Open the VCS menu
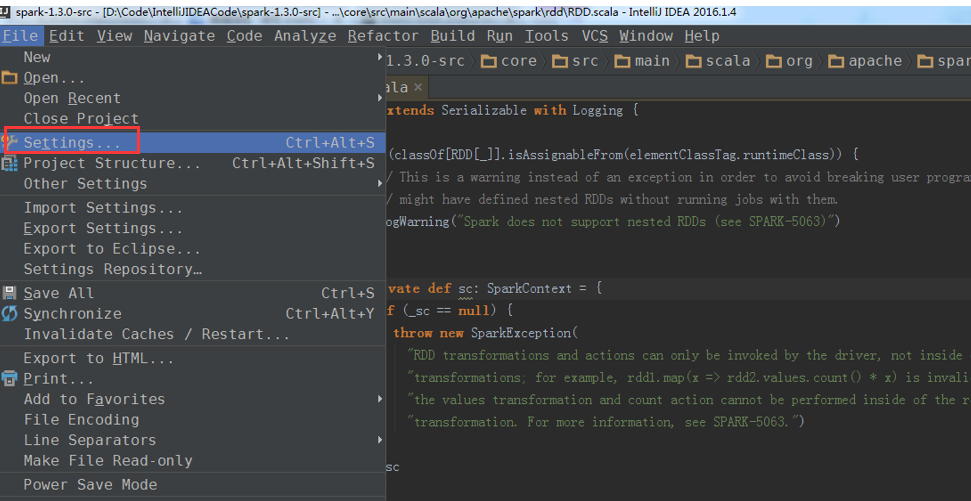The height and width of the screenshot is (501, 971). click(594, 36)
